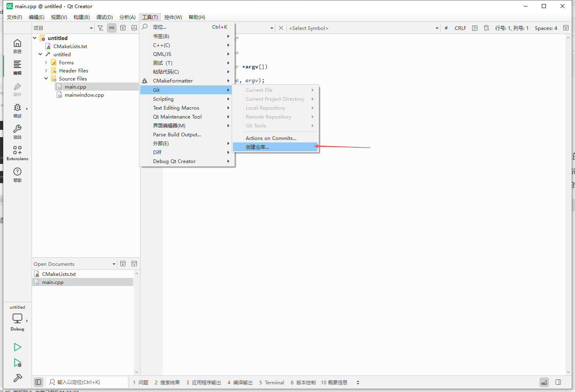Screen dimensions: 575x392
Task: Open the Build (构建) menu
Action: point(81,17)
